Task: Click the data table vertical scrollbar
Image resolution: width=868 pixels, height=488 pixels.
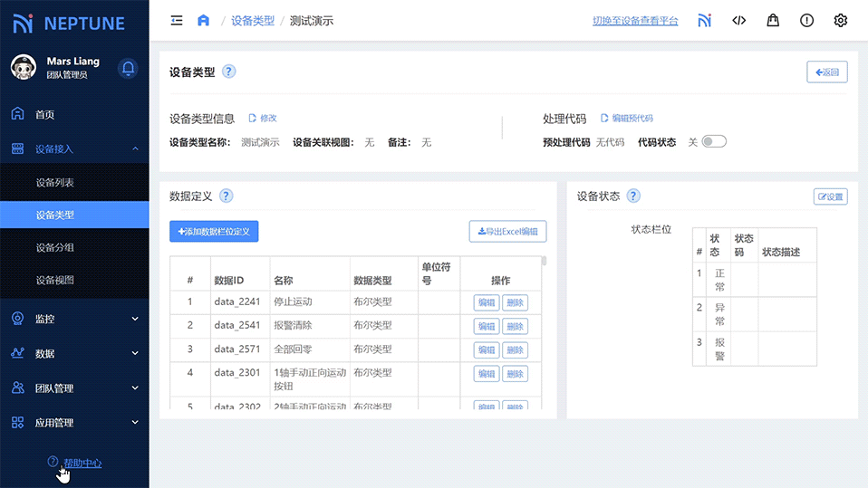Action: [544, 263]
